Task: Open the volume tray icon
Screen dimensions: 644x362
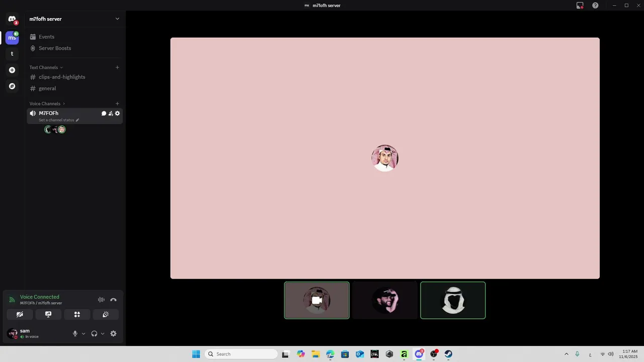Action: click(610, 354)
